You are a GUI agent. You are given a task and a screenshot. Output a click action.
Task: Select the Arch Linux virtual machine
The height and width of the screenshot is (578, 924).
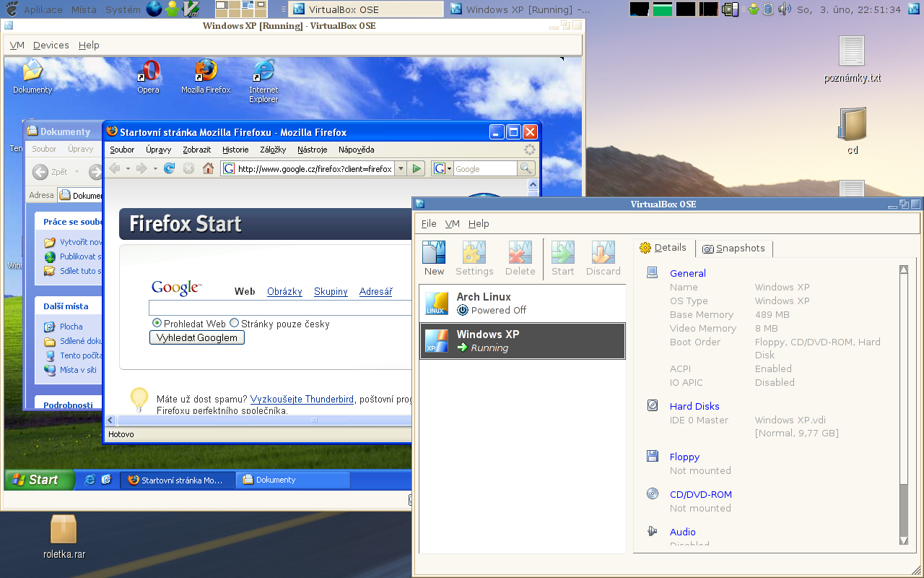point(522,303)
